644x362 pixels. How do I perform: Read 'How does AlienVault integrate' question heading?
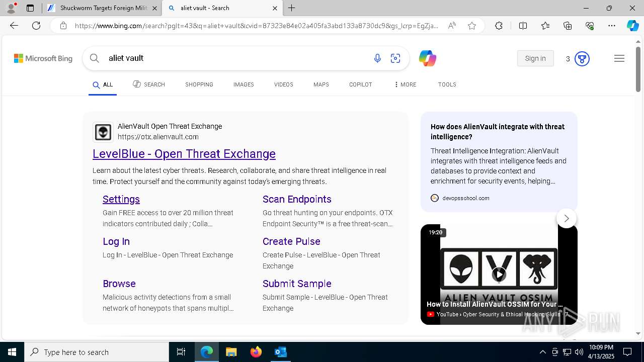point(498,132)
